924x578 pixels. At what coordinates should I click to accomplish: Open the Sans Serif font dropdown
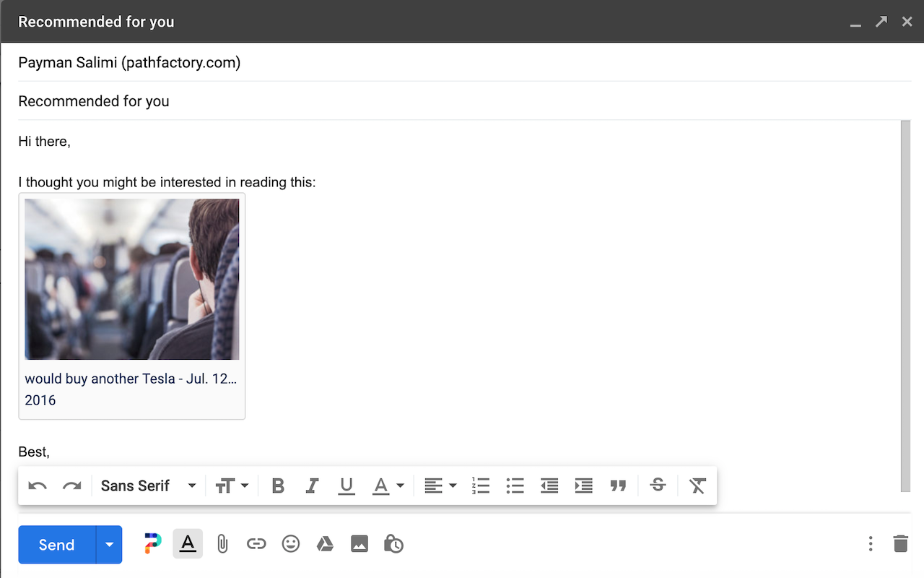(147, 486)
